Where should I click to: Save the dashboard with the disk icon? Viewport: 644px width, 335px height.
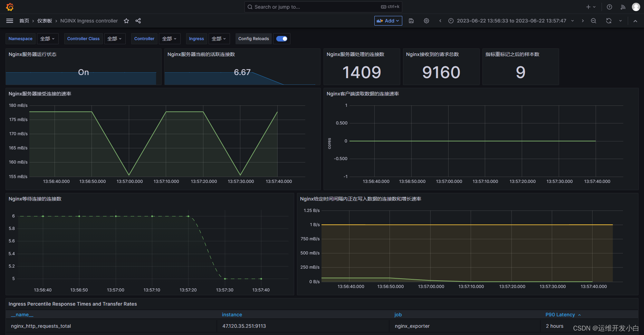411,21
